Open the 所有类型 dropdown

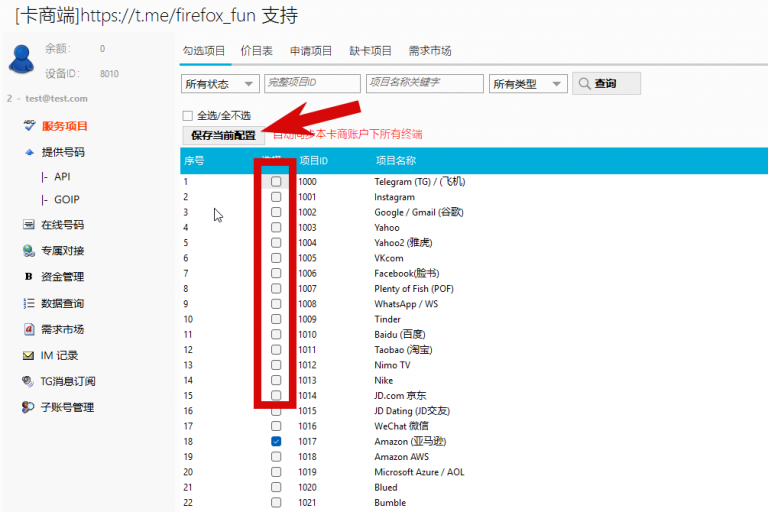click(x=528, y=84)
